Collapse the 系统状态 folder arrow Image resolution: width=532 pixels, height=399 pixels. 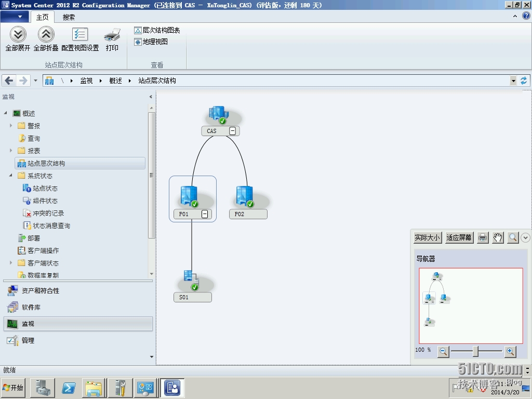pos(11,176)
